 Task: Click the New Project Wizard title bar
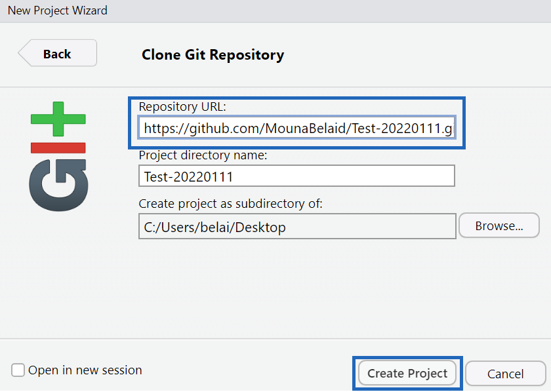click(x=275, y=10)
